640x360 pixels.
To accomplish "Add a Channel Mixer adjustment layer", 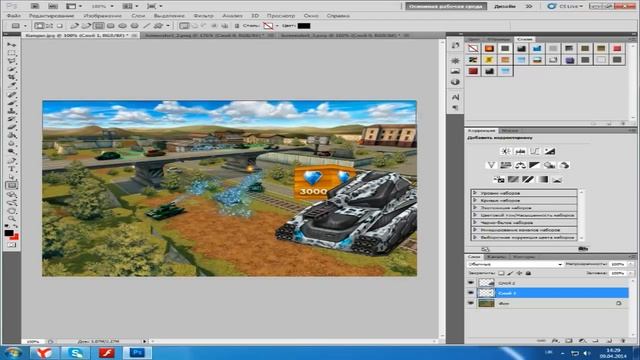I will [564, 165].
